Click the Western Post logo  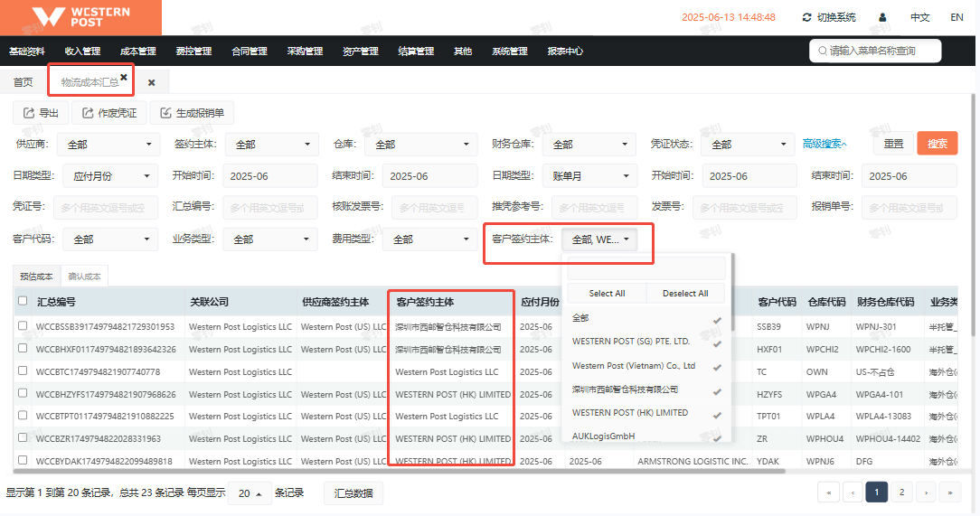(x=80, y=17)
